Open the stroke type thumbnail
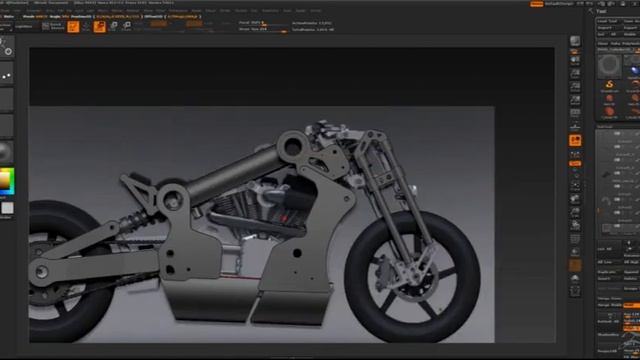640x360 pixels. pyautogui.click(x=6, y=74)
